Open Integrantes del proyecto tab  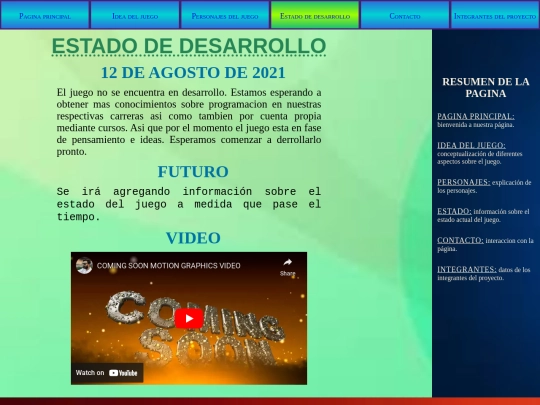(495, 15)
